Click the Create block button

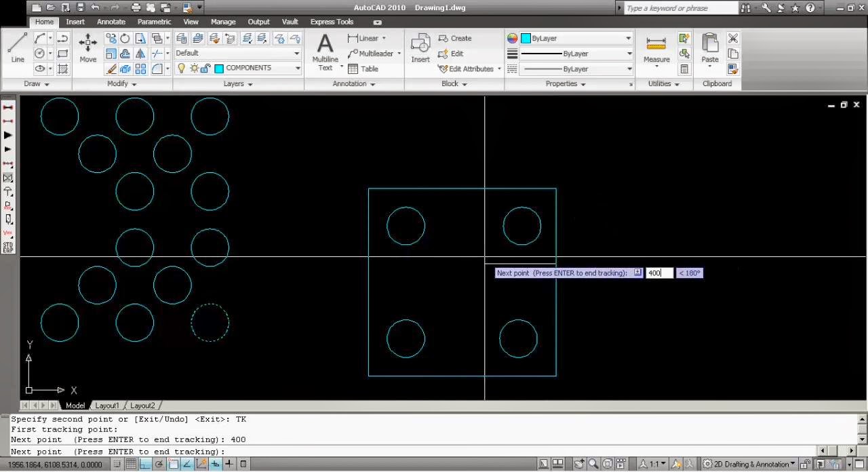(x=456, y=38)
